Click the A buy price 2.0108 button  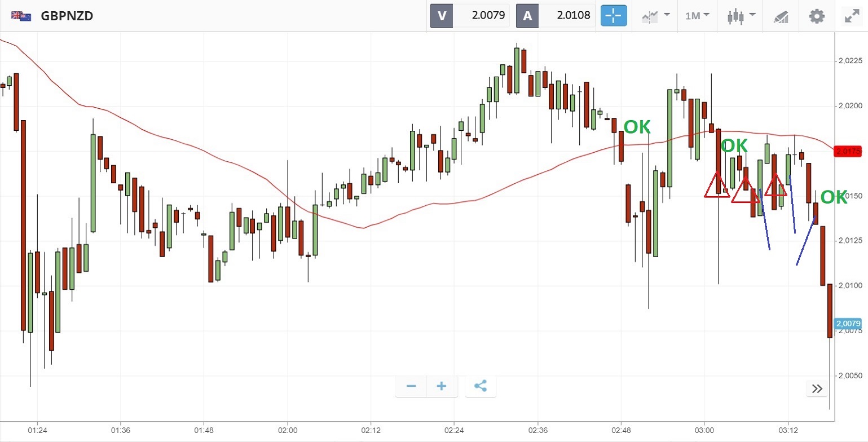pyautogui.click(x=556, y=16)
